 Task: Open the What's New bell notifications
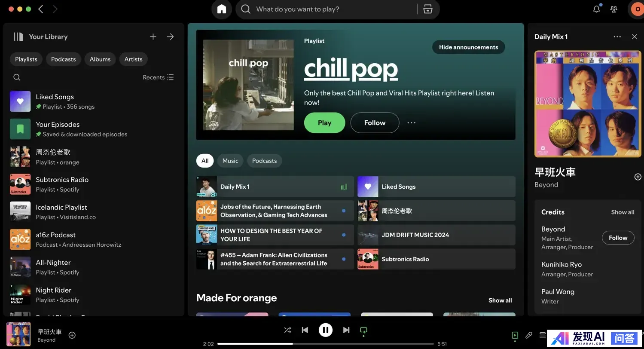point(596,9)
